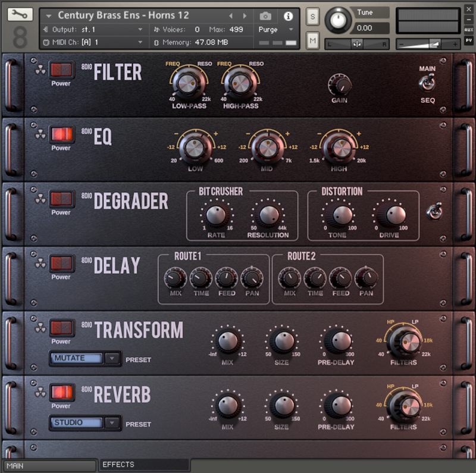Toggle FILTER Power switch
This screenshot has width=476, height=473.
point(62,70)
